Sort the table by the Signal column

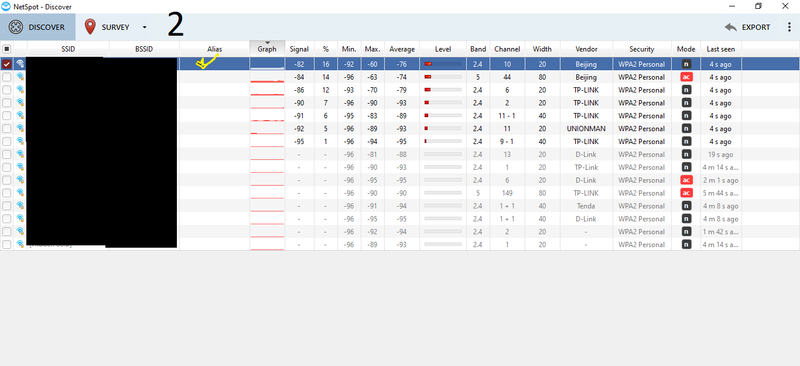coord(299,49)
